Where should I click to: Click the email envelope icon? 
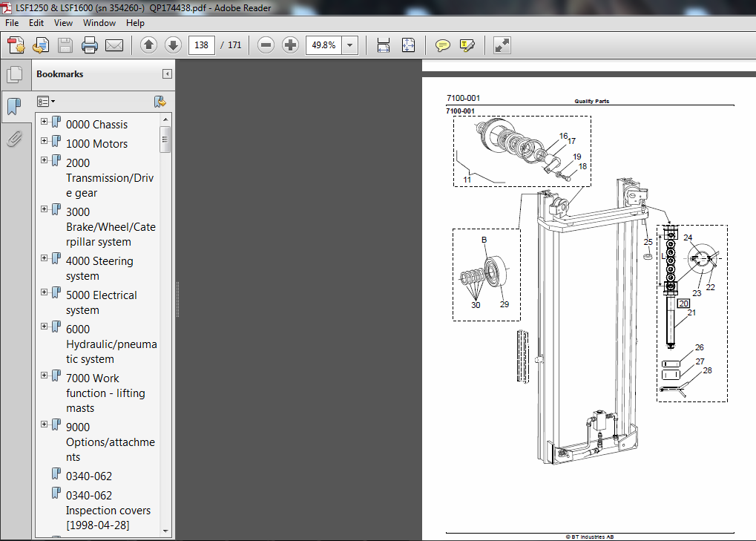(x=114, y=45)
